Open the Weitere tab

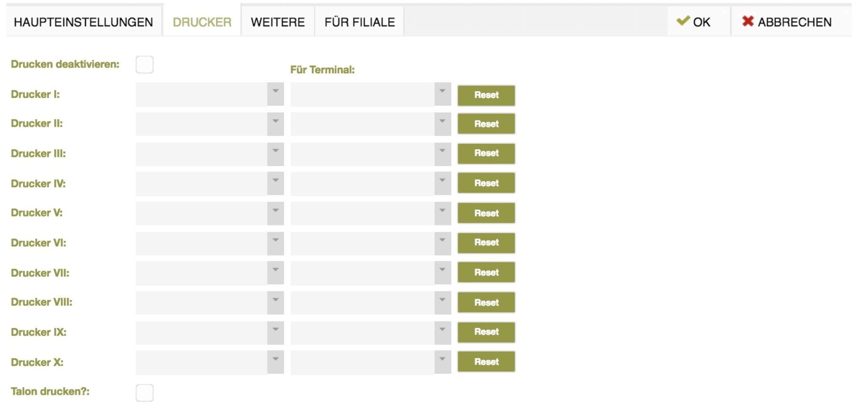pyautogui.click(x=278, y=22)
